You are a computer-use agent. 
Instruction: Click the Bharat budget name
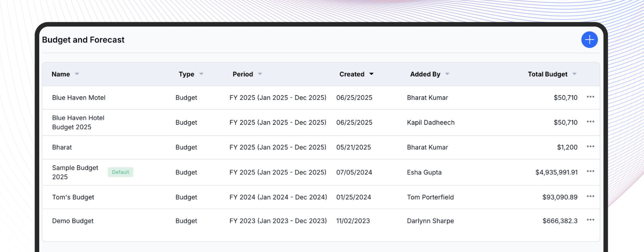tap(62, 147)
